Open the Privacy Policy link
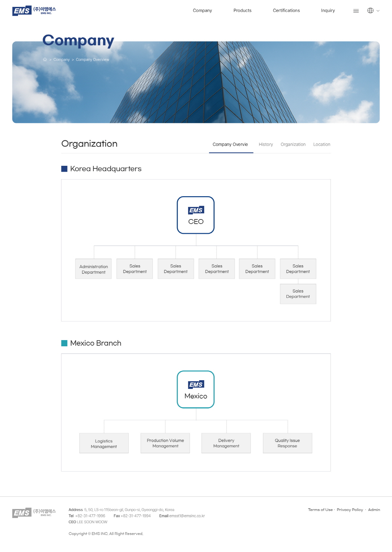 point(350,510)
